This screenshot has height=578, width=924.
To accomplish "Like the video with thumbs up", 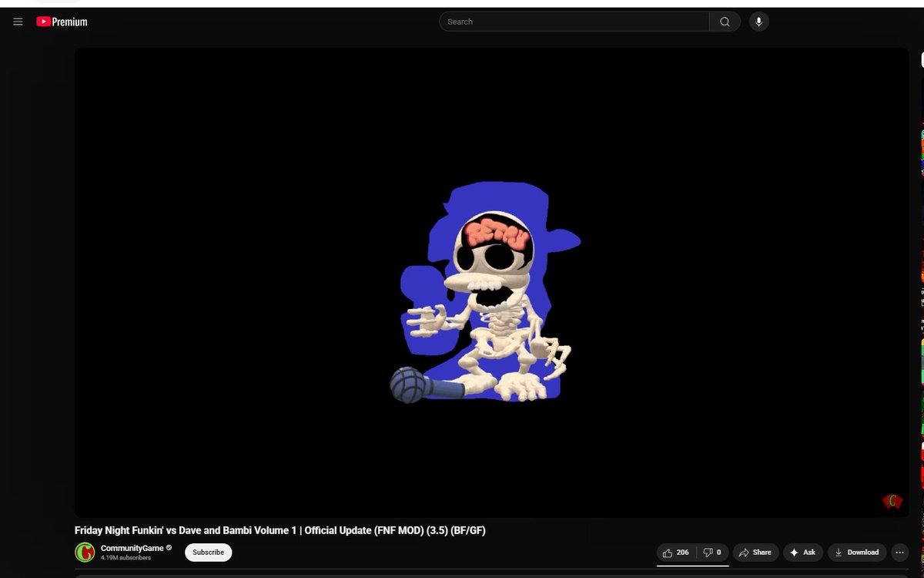I will click(x=676, y=553).
